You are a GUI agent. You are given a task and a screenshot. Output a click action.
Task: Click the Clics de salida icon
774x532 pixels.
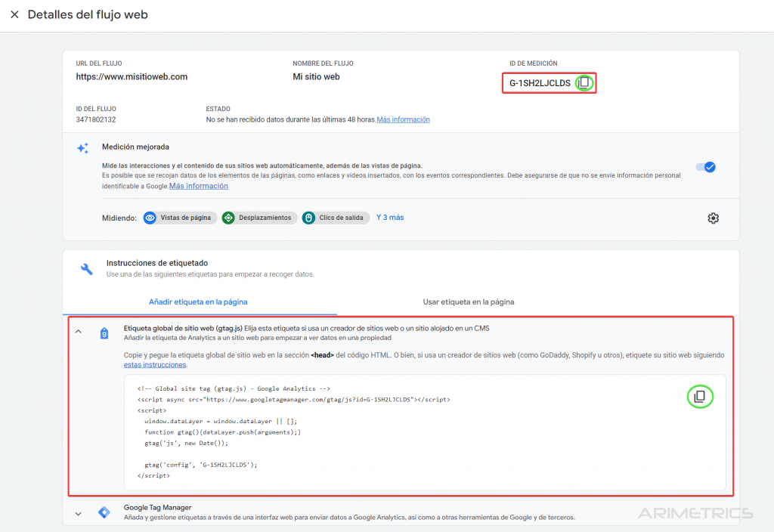[x=308, y=218]
